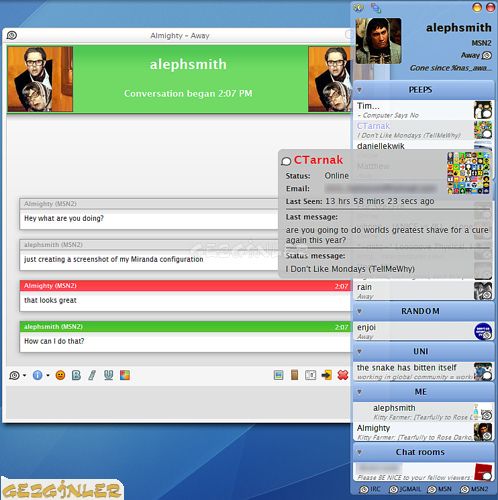Collapse the Chat rooms group

[x=360, y=452]
